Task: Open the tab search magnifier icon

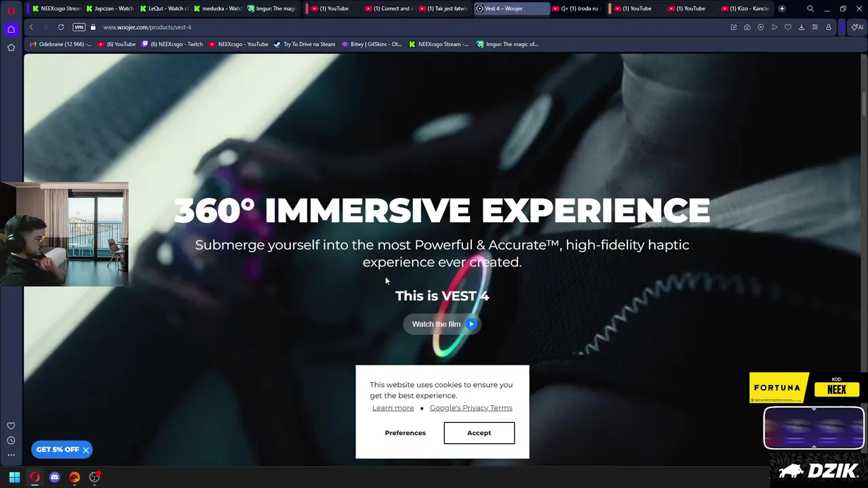Action: click(x=810, y=9)
